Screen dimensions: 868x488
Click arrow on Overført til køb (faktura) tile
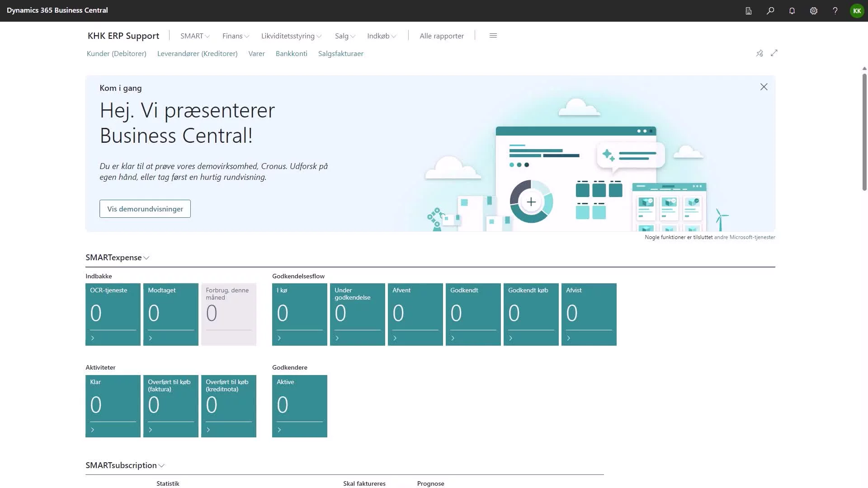tap(151, 430)
